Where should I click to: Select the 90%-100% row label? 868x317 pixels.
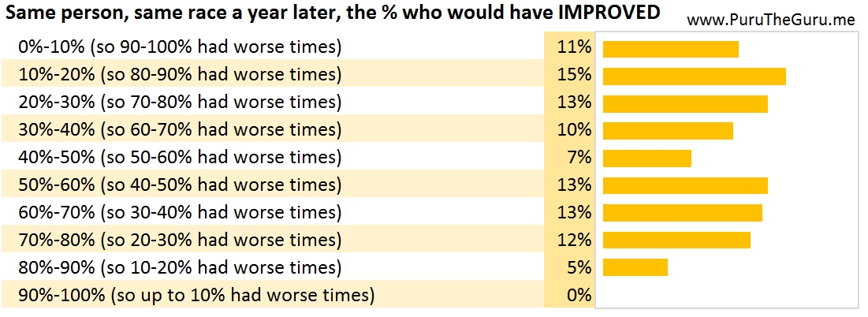tap(196, 296)
